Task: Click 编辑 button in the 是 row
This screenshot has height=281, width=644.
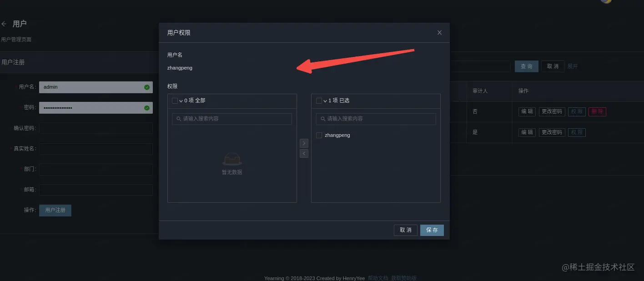Action: point(527,132)
